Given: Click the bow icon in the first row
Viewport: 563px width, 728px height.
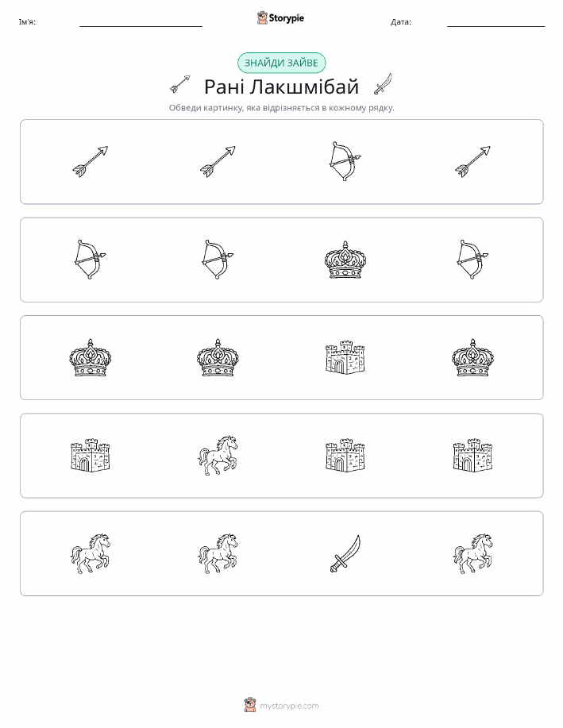Looking at the screenshot, I should [345, 161].
